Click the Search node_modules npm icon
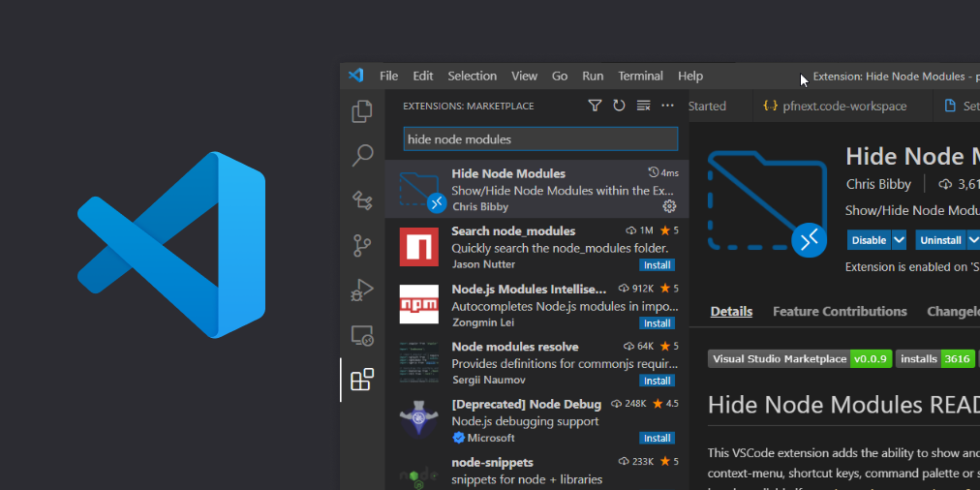This screenshot has height=490, width=980. pos(418,247)
